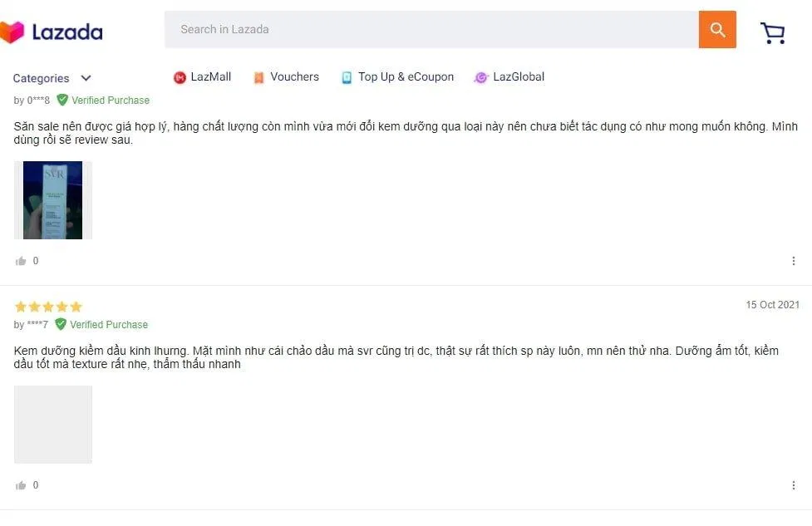Click the five-star rating on ****7's review

(48, 307)
